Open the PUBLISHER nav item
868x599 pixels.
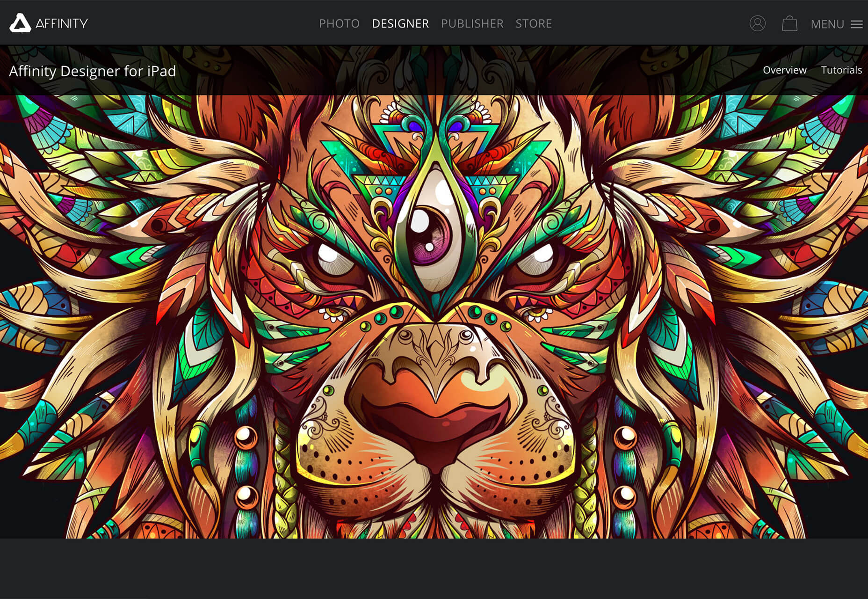click(x=472, y=23)
